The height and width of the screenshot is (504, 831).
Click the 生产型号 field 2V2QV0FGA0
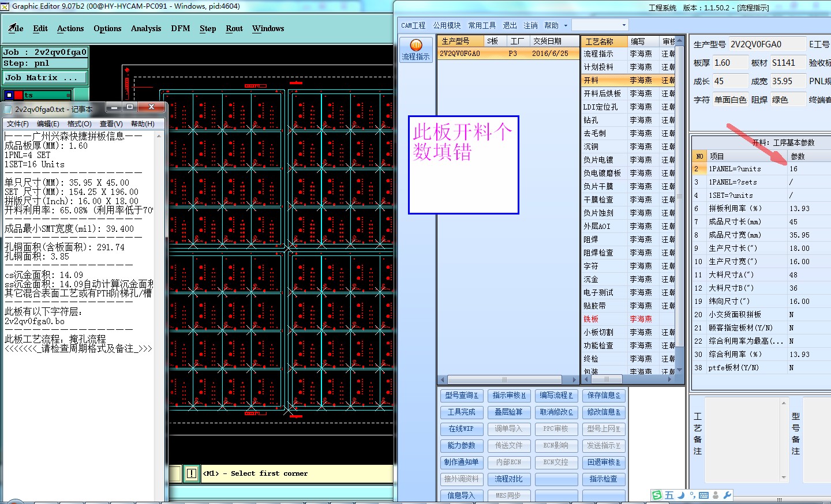point(767,44)
